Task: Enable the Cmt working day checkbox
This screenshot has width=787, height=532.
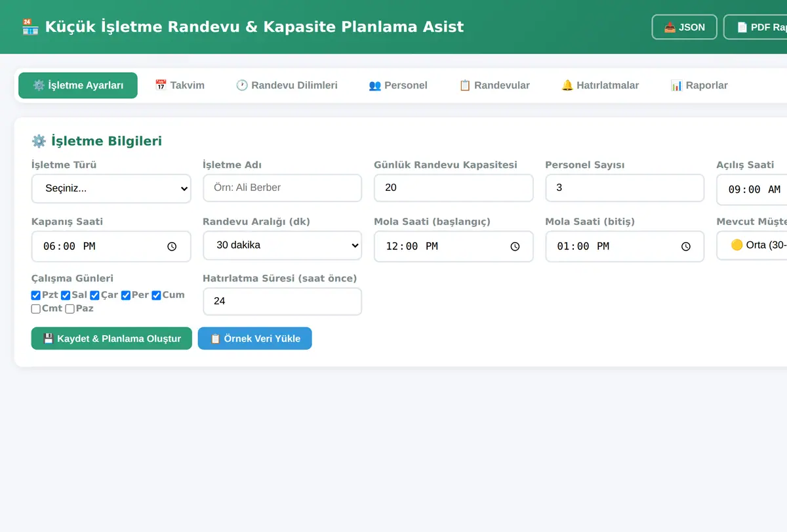Action: (36, 309)
